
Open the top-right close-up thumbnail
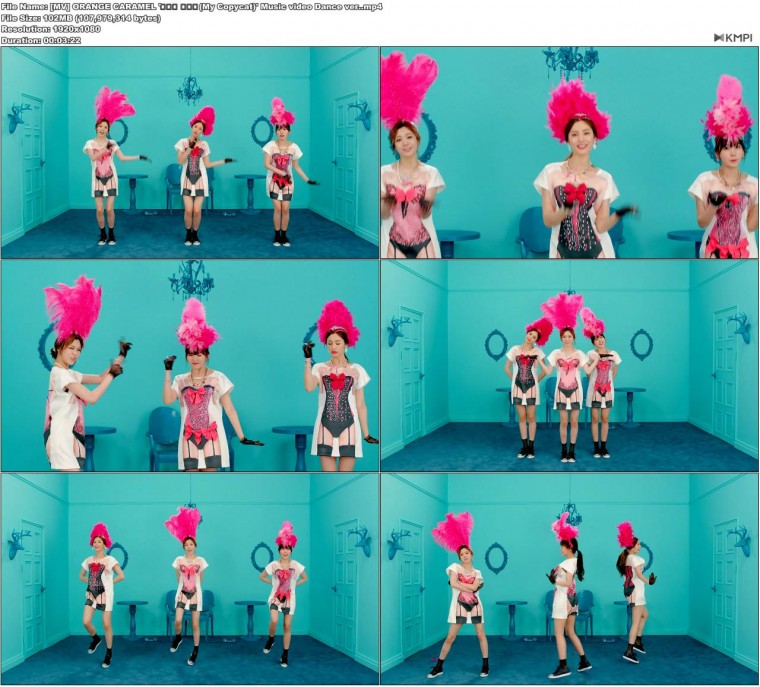[x=570, y=153]
